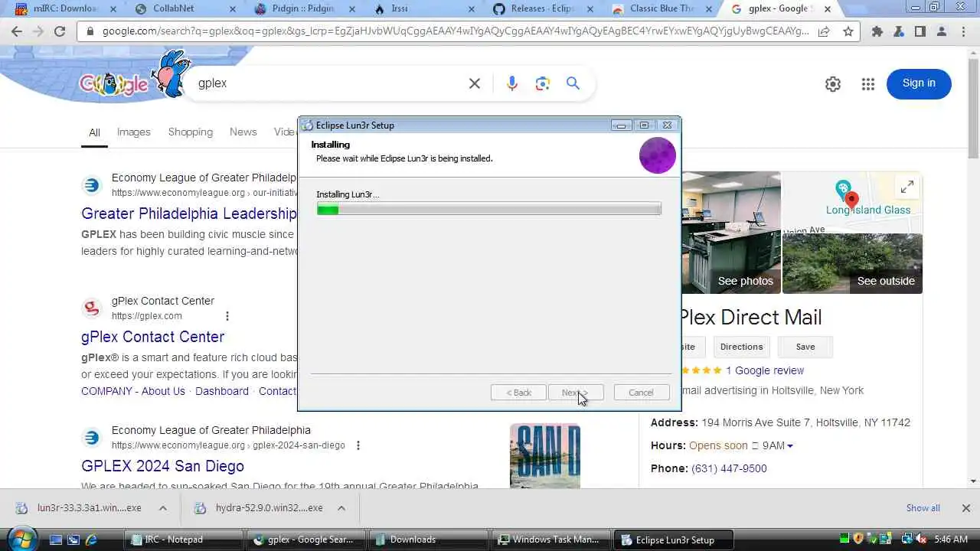Viewport: 980px width, 551px height.
Task: Click the See photos thumbnail
Action: tap(731, 233)
